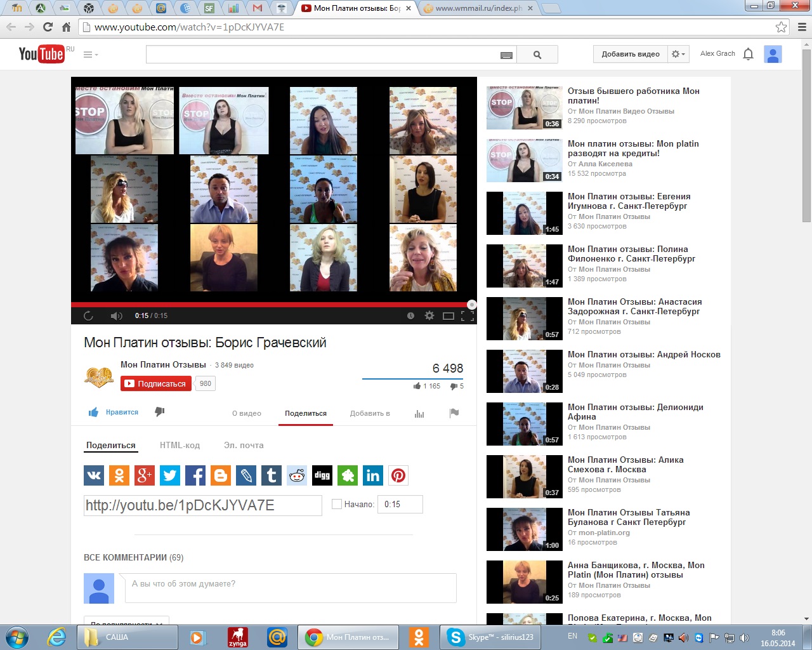Open the Евгения Игумнова video thumbnail
The image size is (812, 650).
pyautogui.click(x=525, y=213)
